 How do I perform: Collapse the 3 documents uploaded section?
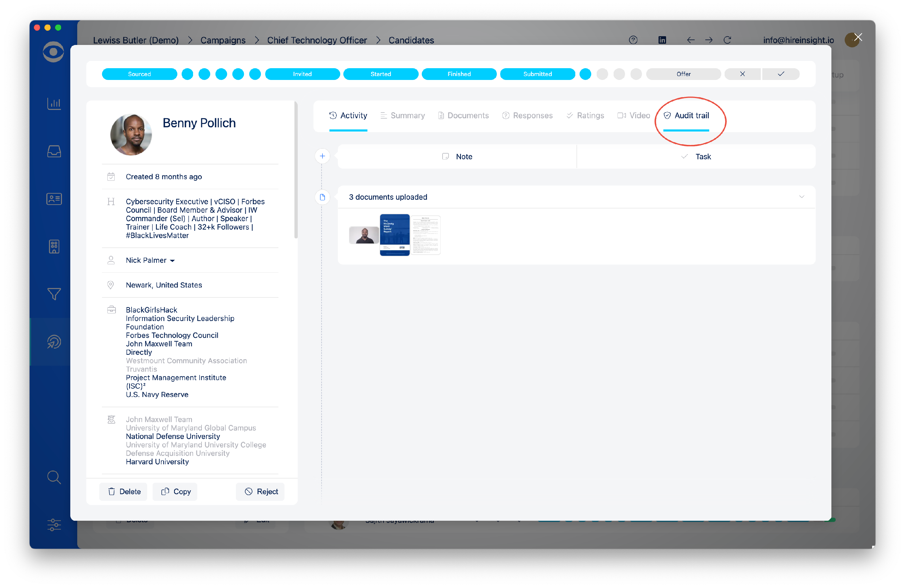pos(802,197)
